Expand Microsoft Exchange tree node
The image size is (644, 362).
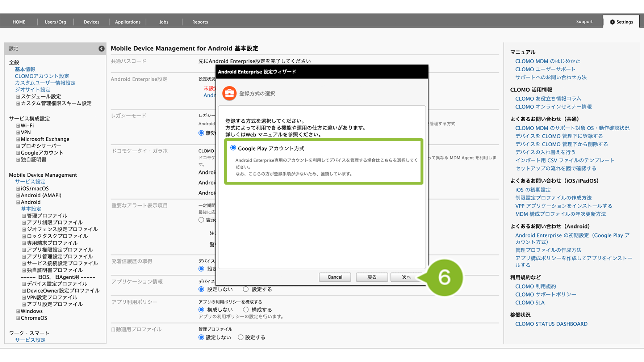(18, 139)
